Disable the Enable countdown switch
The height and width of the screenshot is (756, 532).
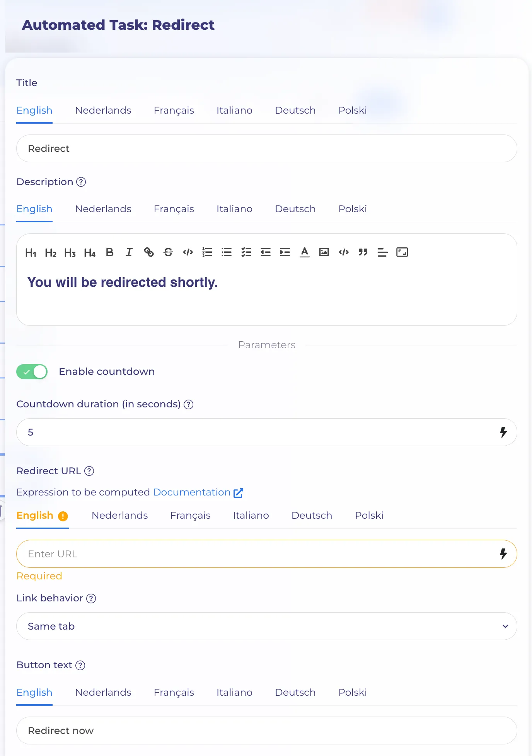click(x=32, y=372)
